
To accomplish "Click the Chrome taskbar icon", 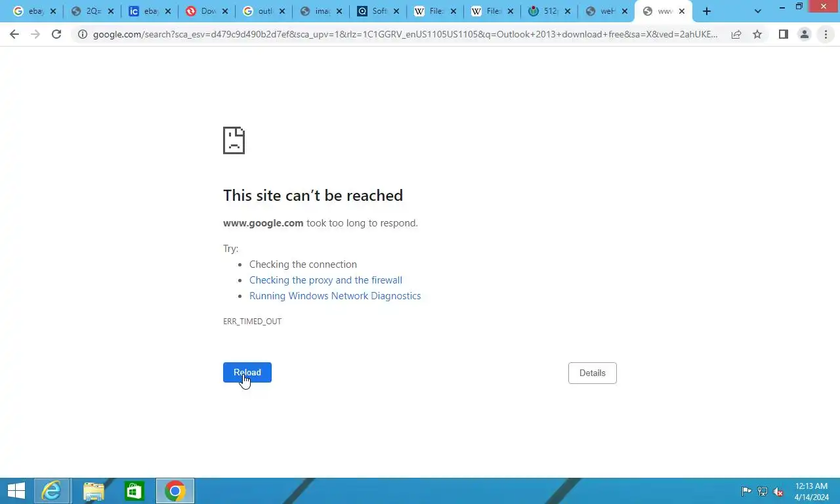I will [x=175, y=491].
